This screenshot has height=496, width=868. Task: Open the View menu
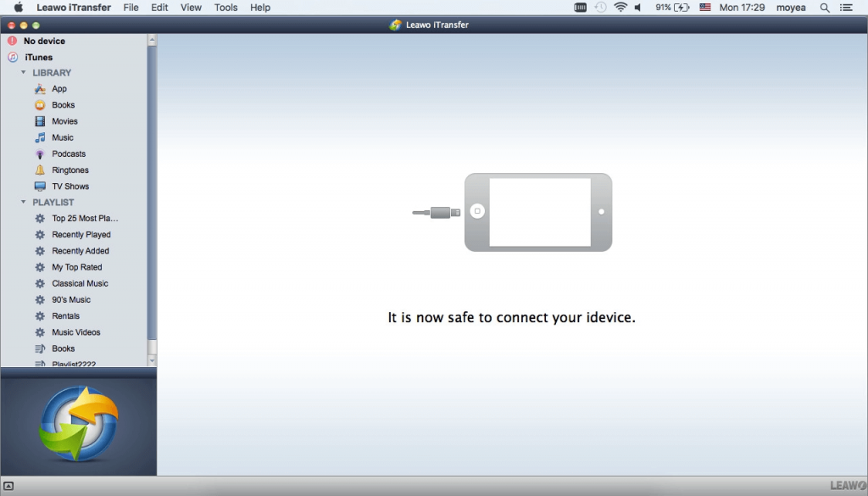191,8
